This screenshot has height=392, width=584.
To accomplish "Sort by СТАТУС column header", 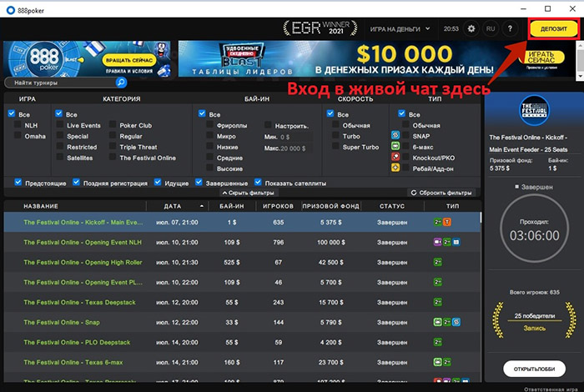I will tap(392, 206).
